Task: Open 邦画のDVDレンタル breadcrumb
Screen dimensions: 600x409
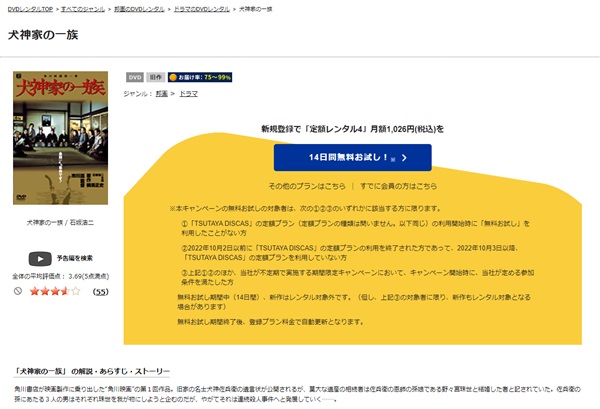Action: [139, 9]
